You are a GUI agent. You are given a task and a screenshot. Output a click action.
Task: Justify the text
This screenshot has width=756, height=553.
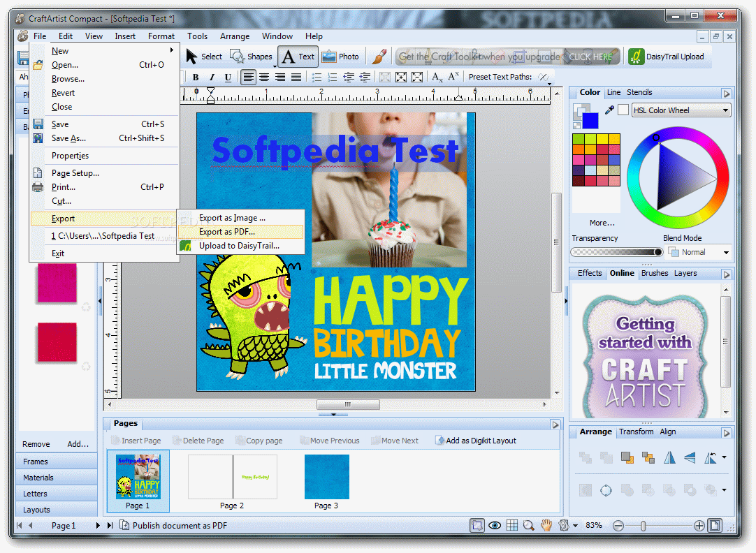[x=296, y=77]
